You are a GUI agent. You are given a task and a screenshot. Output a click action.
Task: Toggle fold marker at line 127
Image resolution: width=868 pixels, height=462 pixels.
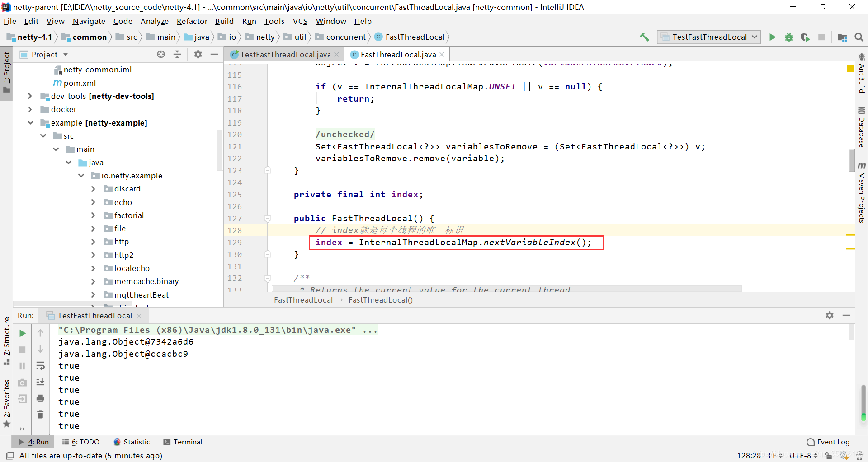(x=268, y=219)
